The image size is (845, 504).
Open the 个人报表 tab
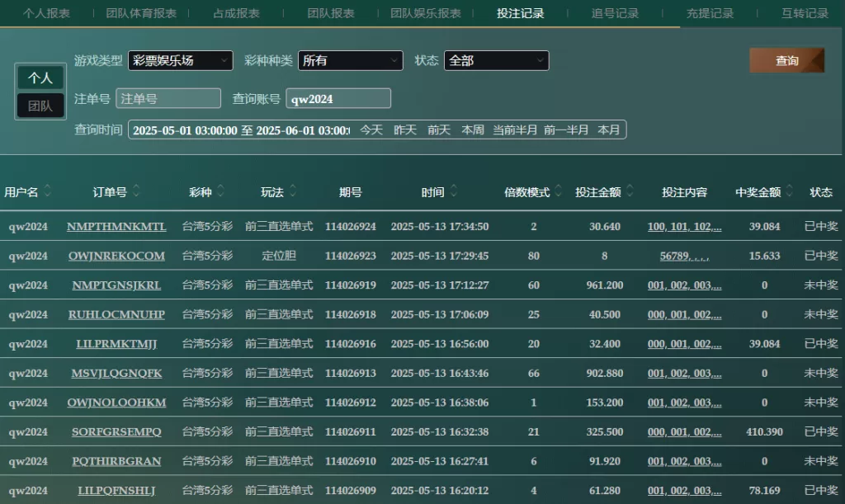46,13
